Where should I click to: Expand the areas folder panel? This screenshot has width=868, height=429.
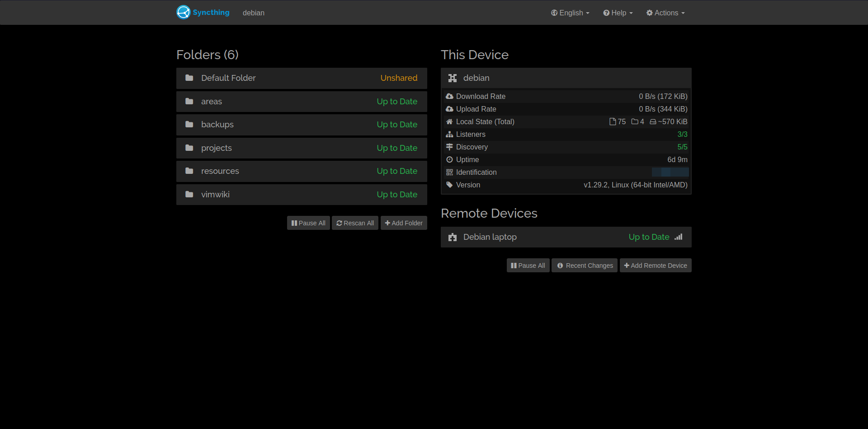[x=302, y=101]
